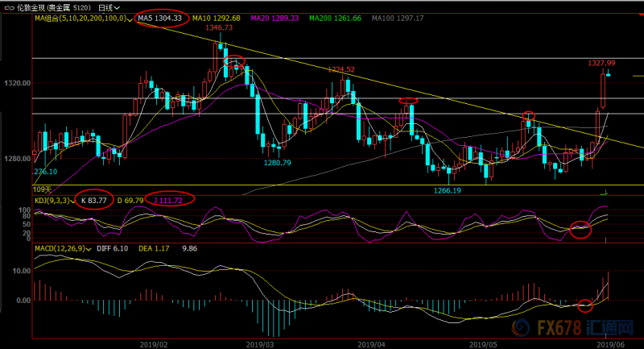Select the 2019/06 date on time axis
644x349 pixels.
611,344
